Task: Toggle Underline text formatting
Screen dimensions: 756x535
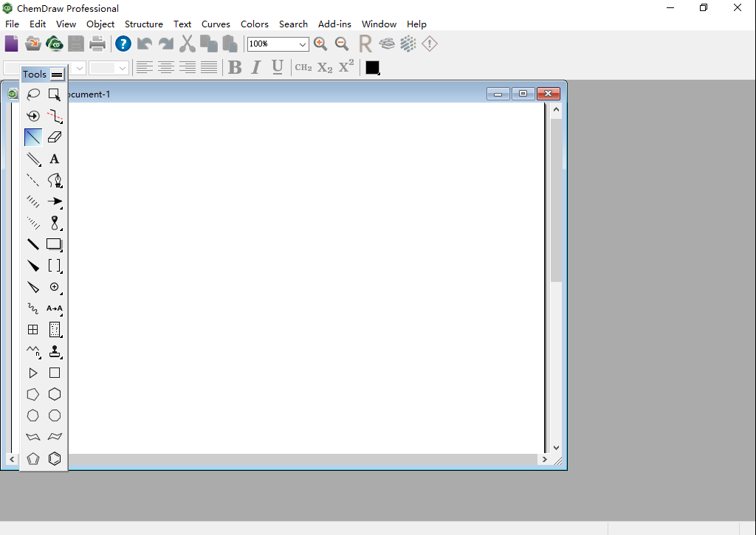Action: click(278, 68)
